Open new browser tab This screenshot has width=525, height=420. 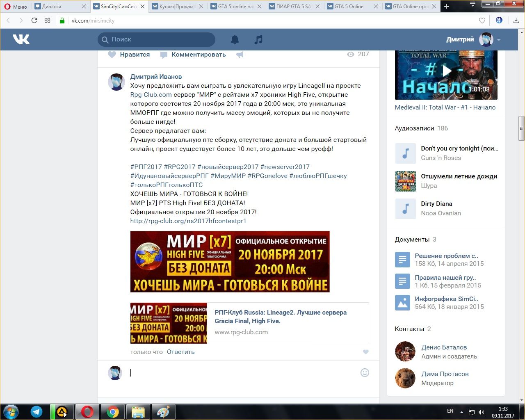[447, 6]
